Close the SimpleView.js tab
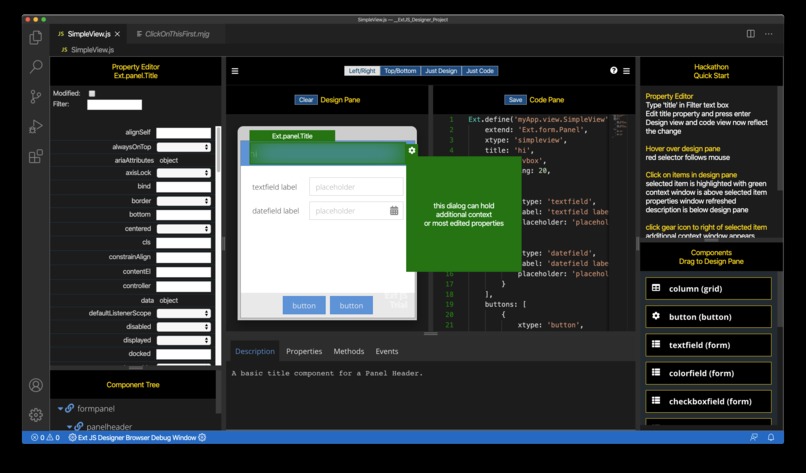806x473 pixels. pyautogui.click(x=117, y=34)
